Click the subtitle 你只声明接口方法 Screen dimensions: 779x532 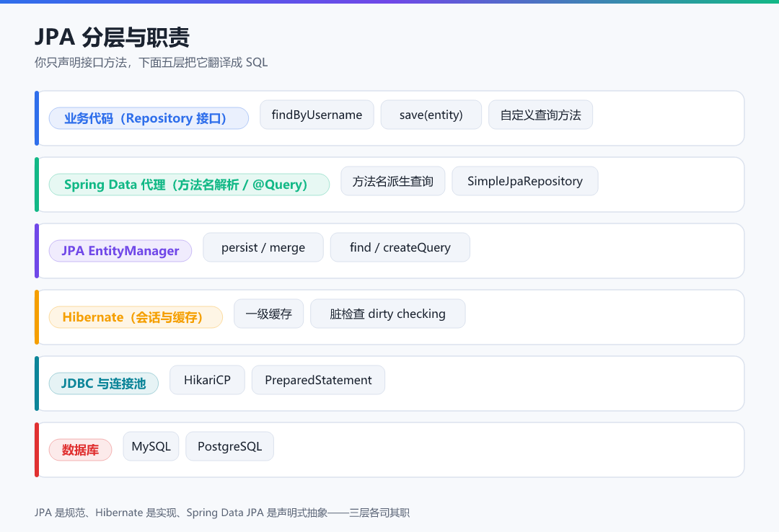[151, 62]
